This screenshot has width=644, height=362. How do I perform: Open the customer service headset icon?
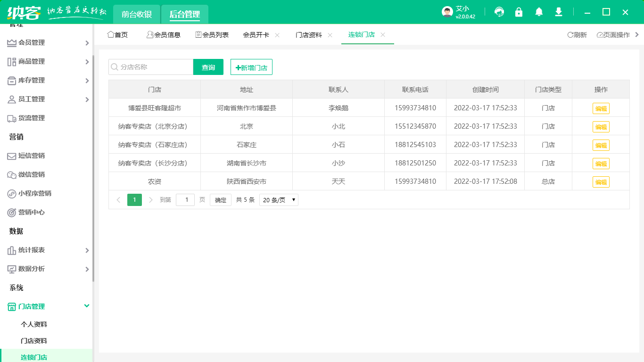499,12
